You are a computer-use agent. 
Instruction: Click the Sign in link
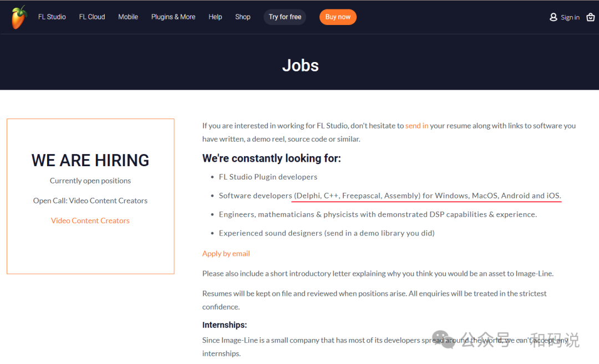point(570,17)
